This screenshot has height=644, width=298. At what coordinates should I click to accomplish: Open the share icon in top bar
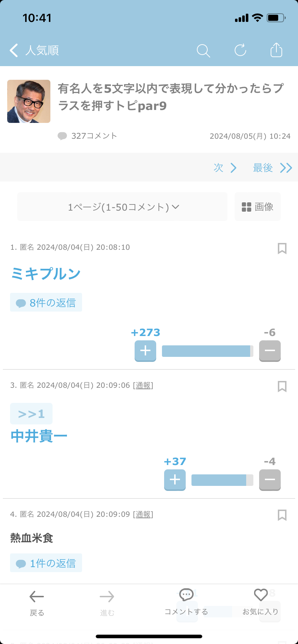point(276,50)
